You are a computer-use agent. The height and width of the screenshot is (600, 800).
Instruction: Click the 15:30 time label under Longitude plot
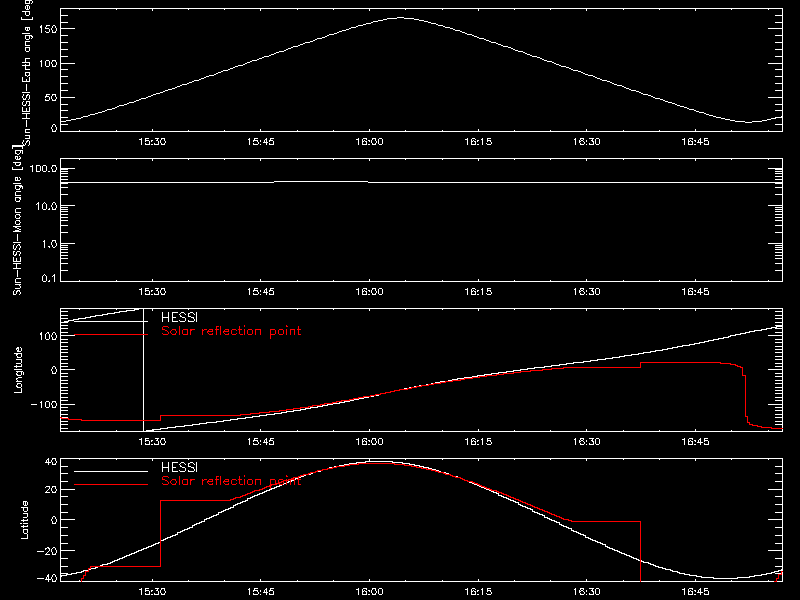click(x=152, y=442)
